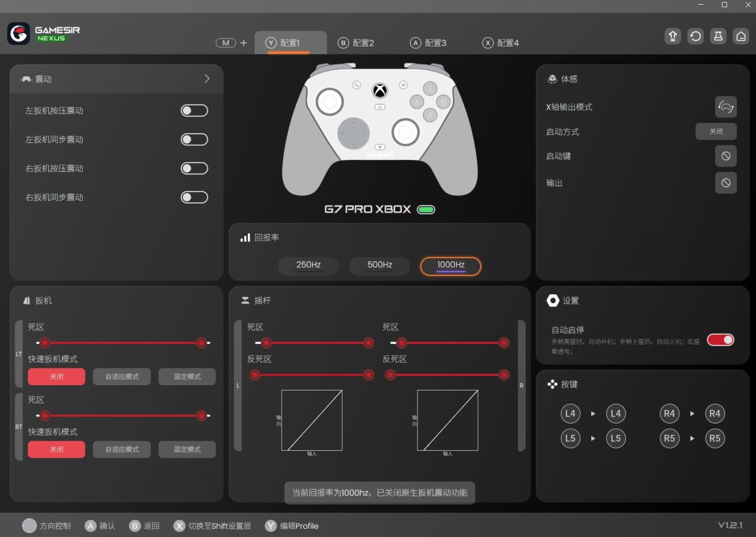The height and width of the screenshot is (537, 756).
Task: Open the L4 mapping target selector
Action: [615, 414]
